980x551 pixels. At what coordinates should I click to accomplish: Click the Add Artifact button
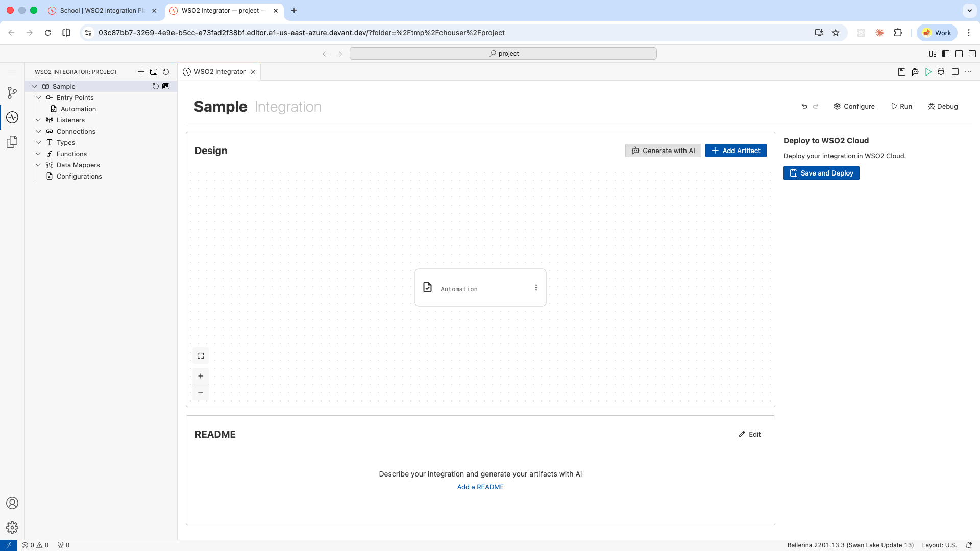[736, 151]
